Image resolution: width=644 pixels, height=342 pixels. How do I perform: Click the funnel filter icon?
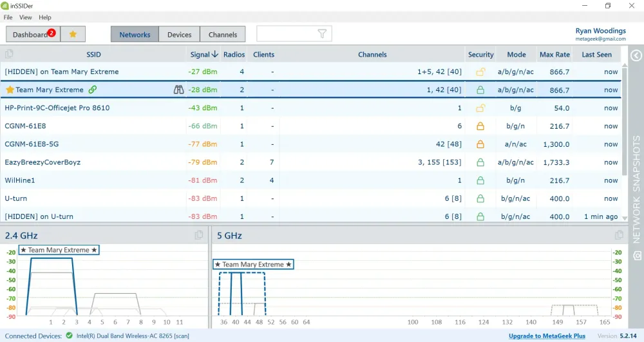pyautogui.click(x=323, y=34)
